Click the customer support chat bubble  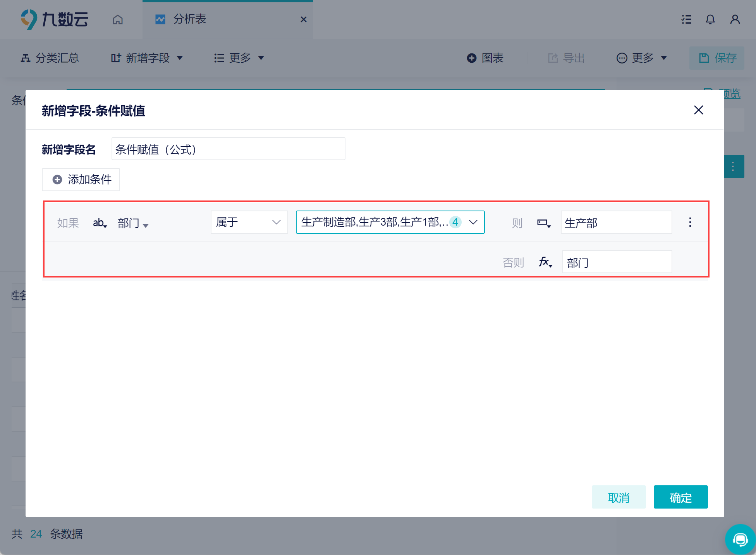click(x=740, y=539)
